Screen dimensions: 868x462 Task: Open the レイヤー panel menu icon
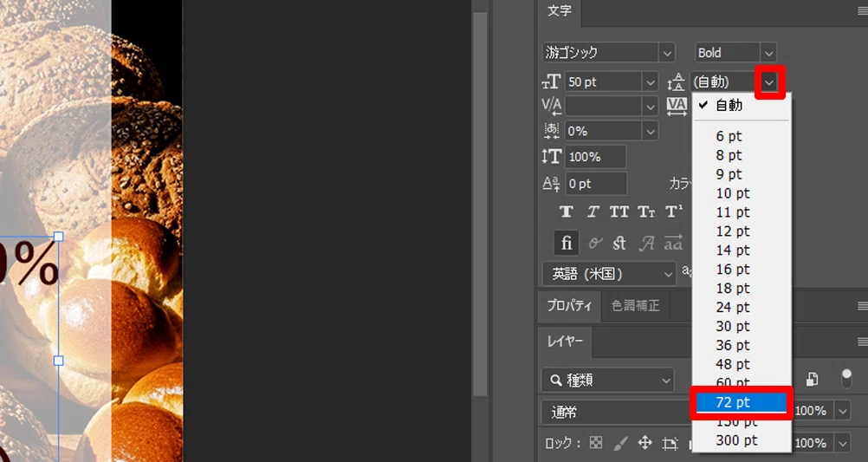click(x=863, y=342)
